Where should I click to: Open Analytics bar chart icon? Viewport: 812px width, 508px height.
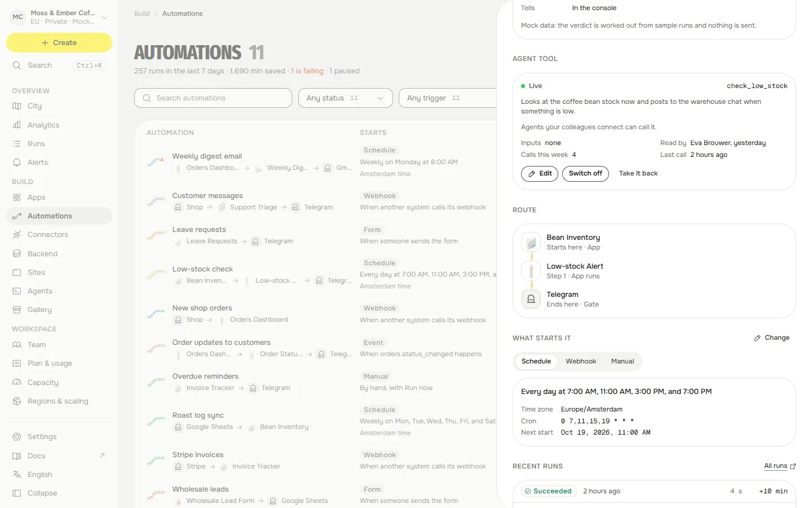coord(17,125)
